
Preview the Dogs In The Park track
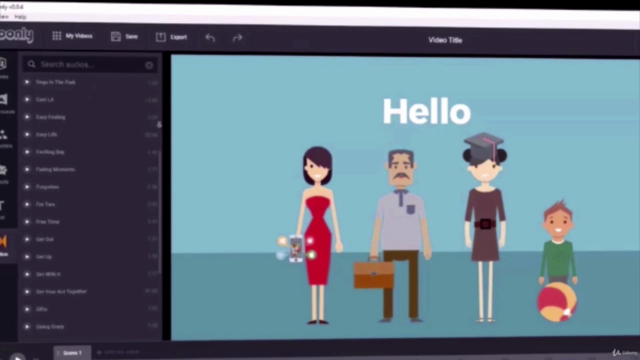(x=27, y=82)
